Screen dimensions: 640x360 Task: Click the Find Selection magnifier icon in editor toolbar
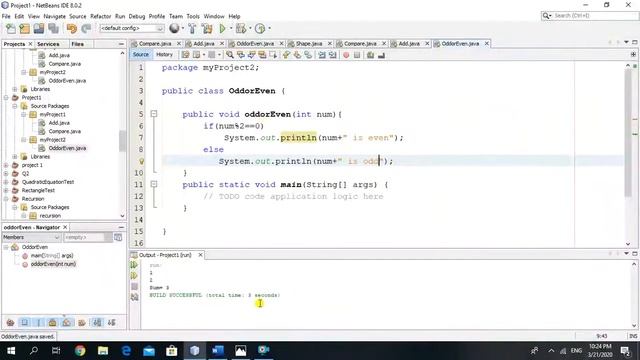pos(230,55)
